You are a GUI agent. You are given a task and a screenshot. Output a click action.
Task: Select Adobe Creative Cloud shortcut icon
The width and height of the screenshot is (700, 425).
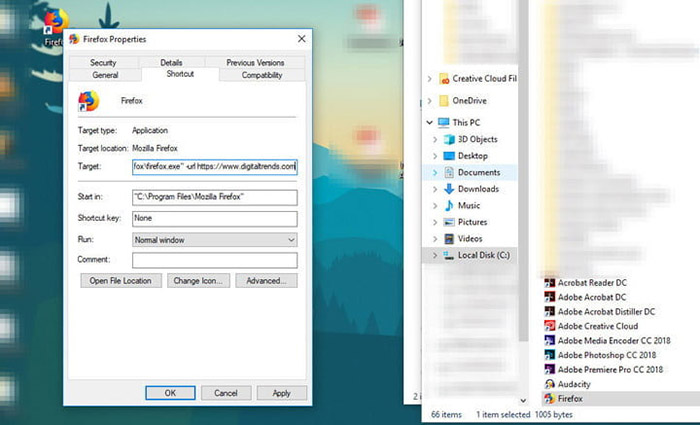click(550, 326)
